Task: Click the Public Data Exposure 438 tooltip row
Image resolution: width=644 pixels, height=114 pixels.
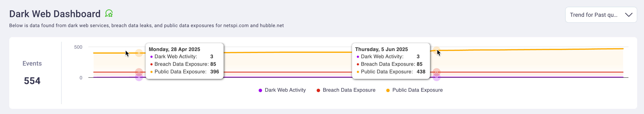Action: click(x=391, y=72)
